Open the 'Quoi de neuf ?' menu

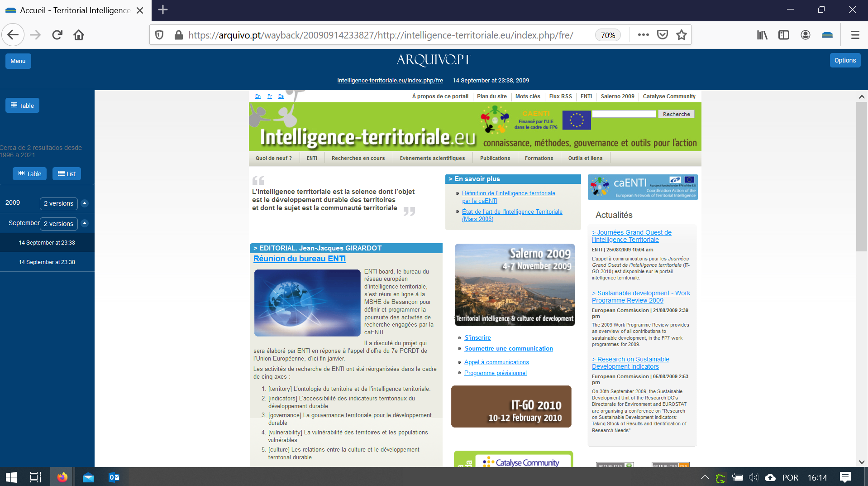273,158
